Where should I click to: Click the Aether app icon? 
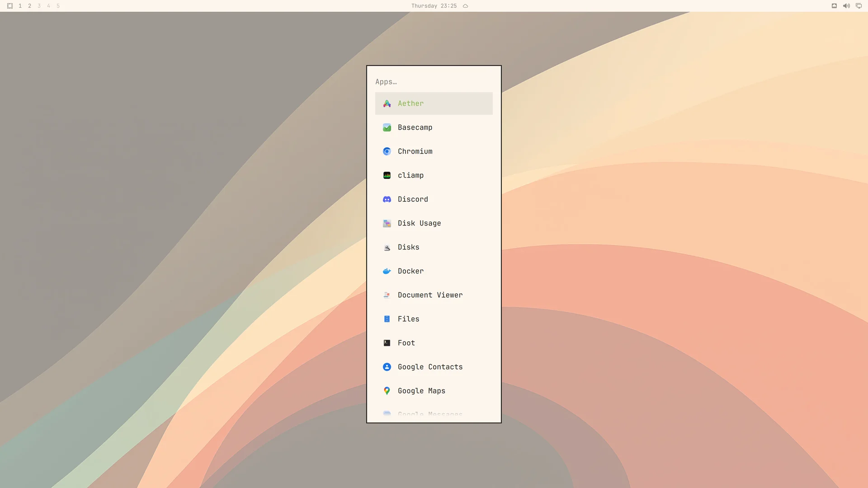pyautogui.click(x=387, y=103)
